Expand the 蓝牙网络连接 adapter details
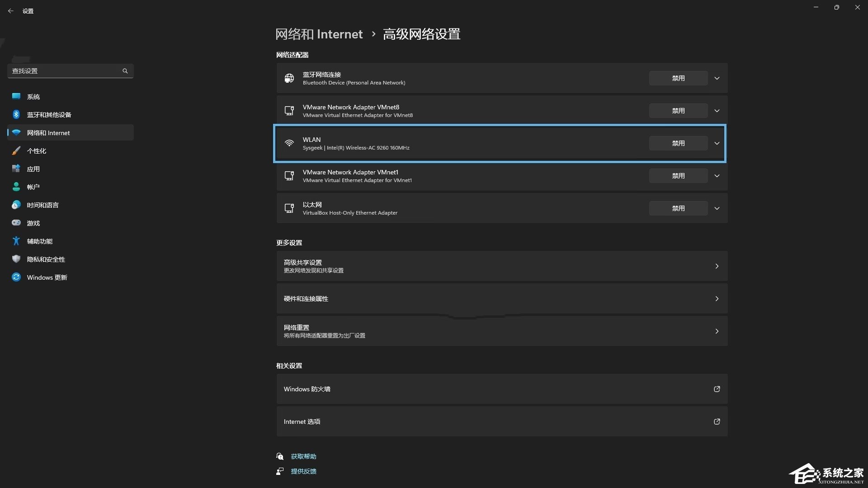The height and width of the screenshot is (488, 868). [x=717, y=78]
